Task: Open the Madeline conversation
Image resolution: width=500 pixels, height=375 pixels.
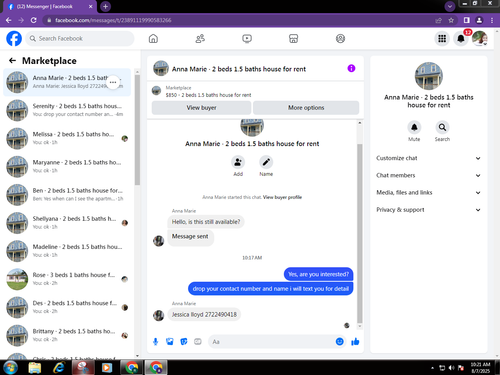Action: click(67, 251)
